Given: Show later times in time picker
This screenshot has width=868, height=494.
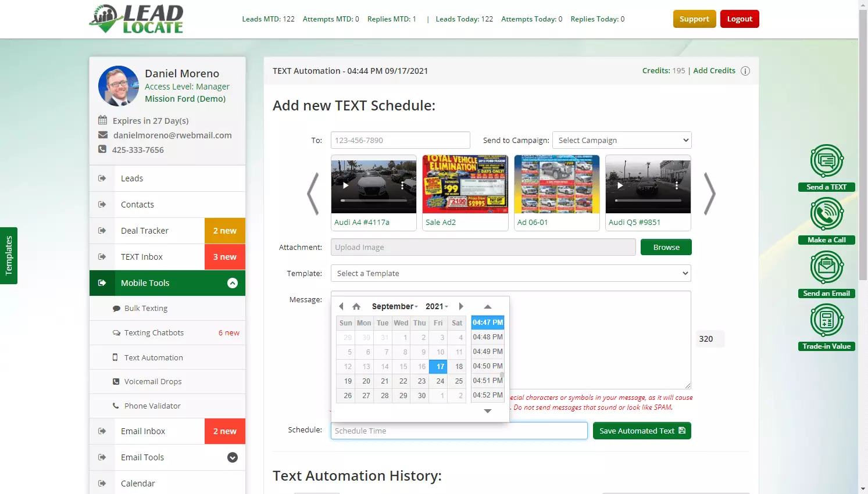Looking at the screenshot, I should [488, 411].
